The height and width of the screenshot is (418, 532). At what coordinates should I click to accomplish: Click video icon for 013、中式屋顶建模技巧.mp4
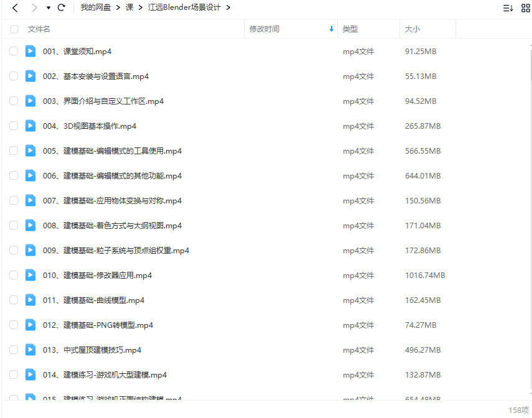click(x=30, y=350)
